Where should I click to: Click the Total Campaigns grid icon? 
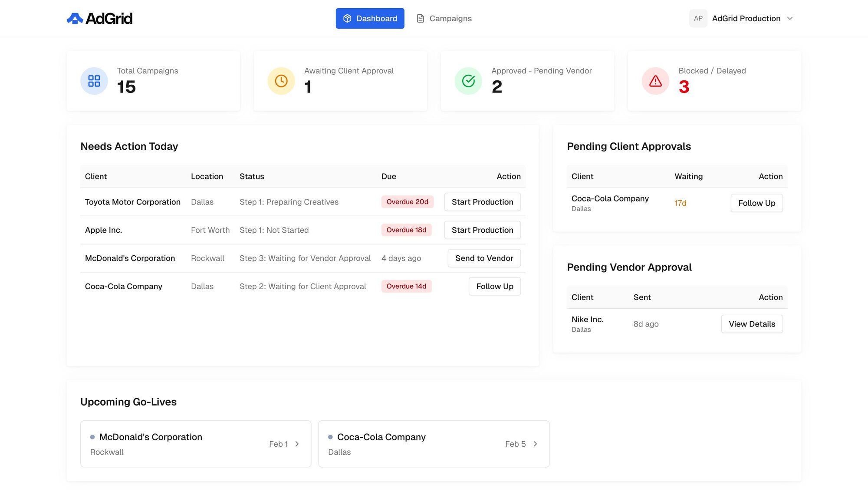pyautogui.click(x=94, y=81)
